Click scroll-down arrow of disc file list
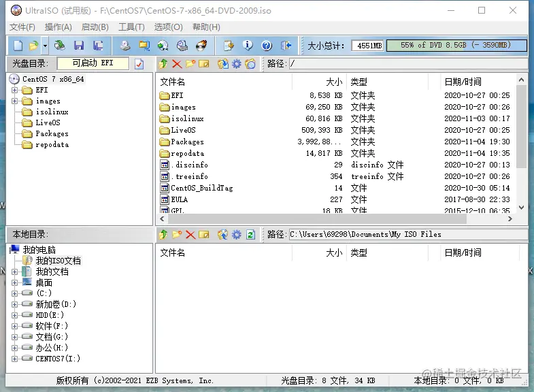The width and height of the screenshot is (534, 392). click(x=521, y=208)
